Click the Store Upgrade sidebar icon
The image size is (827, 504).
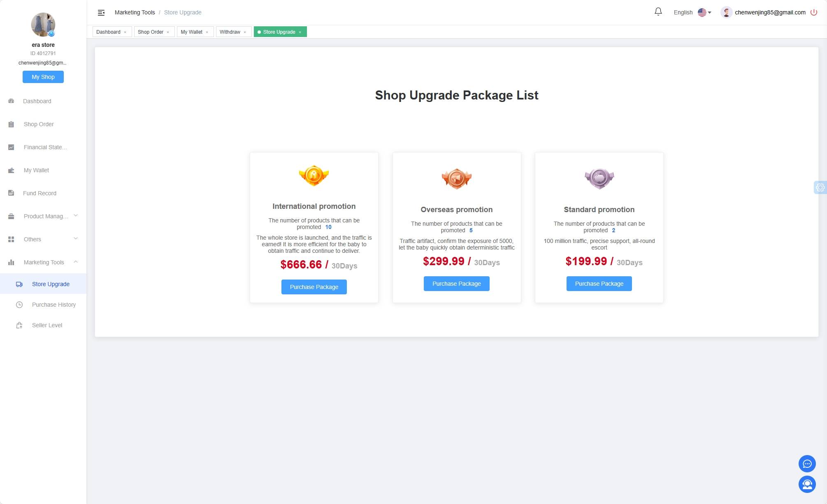click(x=19, y=284)
